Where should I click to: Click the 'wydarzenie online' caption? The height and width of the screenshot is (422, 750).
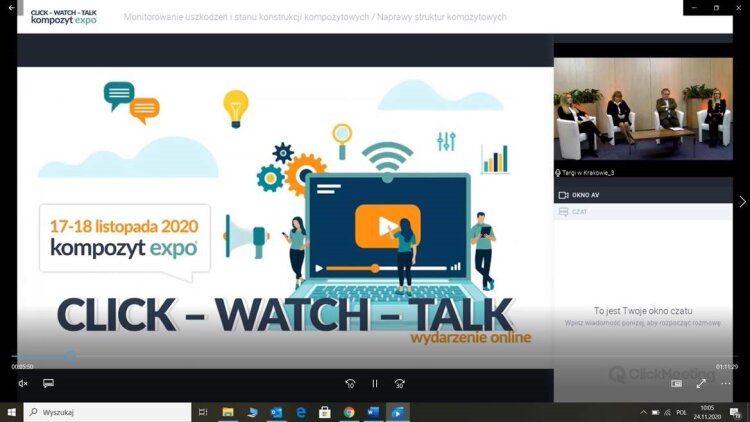pos(471,338)
